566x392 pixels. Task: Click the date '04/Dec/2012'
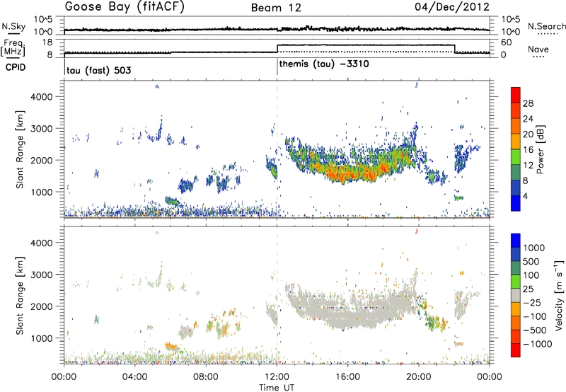click(452, 6)
